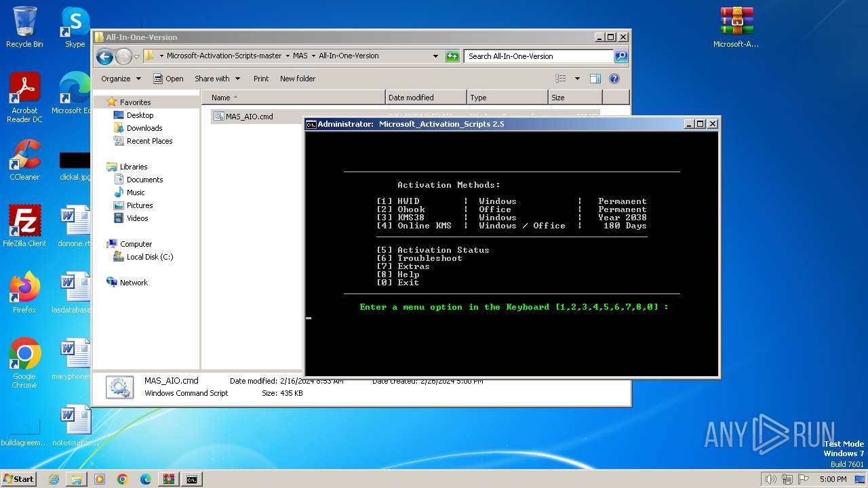
Task: Sort files by Name column
Action: (x=293, y=98)
